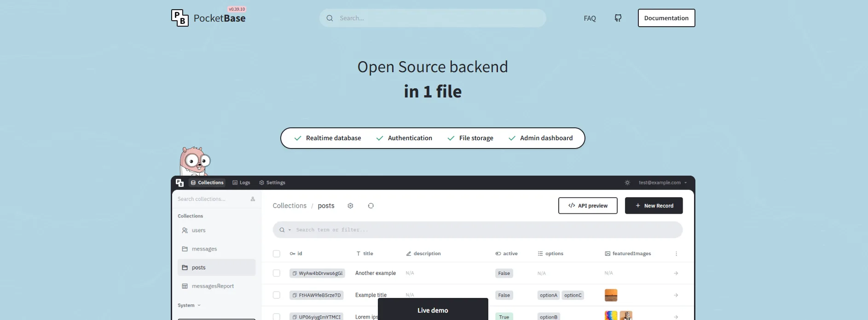Create a New Record
The height and width of the screenshot is (320, 868).
click(654, 206)
